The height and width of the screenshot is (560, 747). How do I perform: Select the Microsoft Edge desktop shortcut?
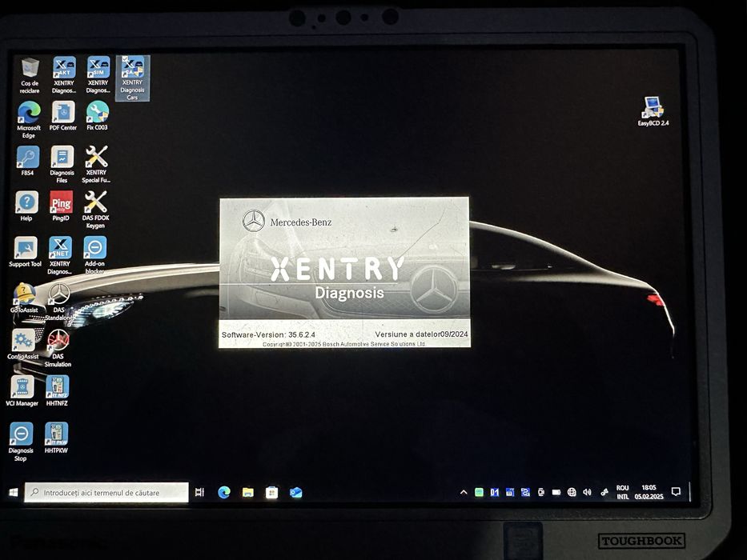coord(29,120)
